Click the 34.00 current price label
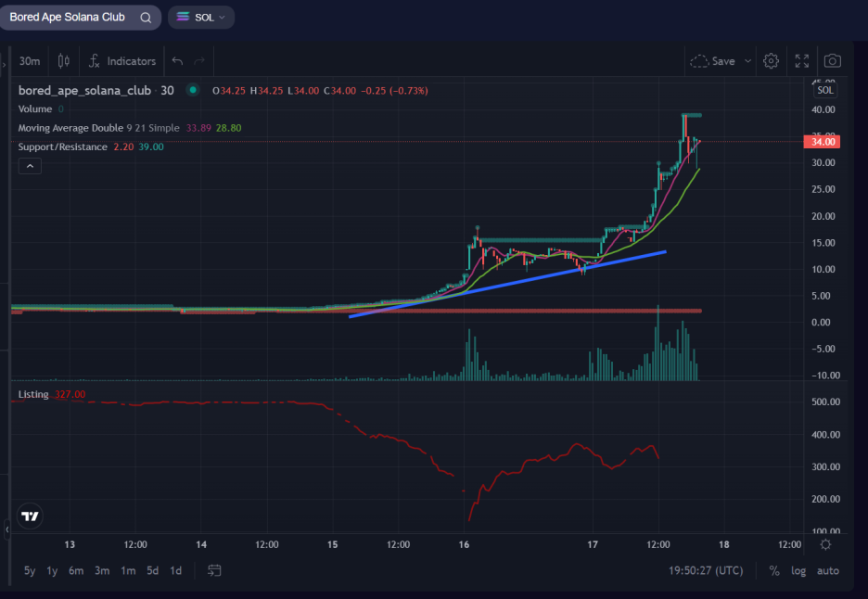Screen dimensions: 868x599 pos(822,142)
